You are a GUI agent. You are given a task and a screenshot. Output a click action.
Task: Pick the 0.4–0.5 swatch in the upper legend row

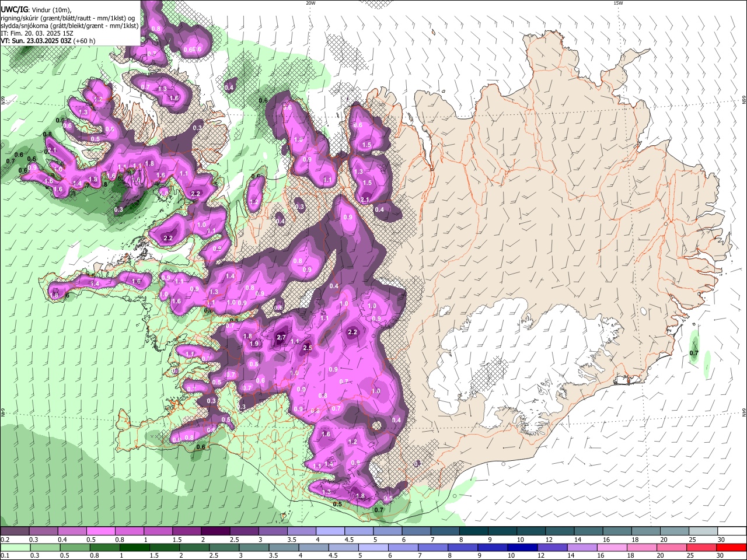pos(72,531)
